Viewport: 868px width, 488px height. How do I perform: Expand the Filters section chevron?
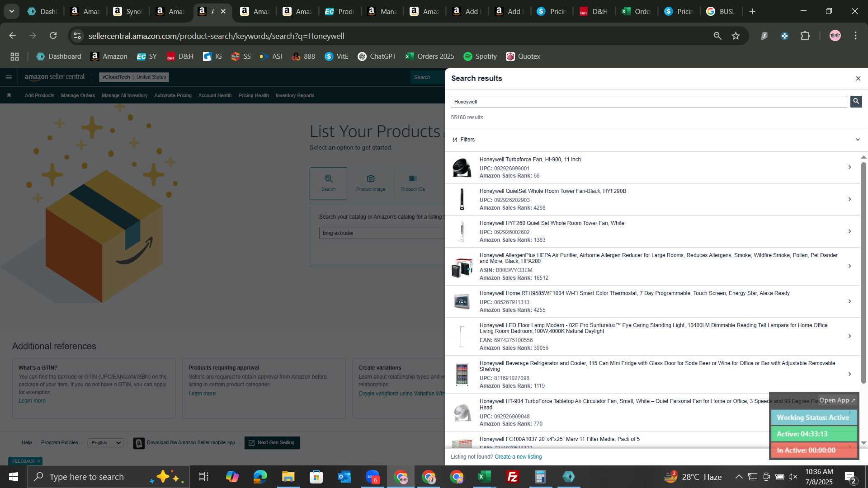pos(858,140)
